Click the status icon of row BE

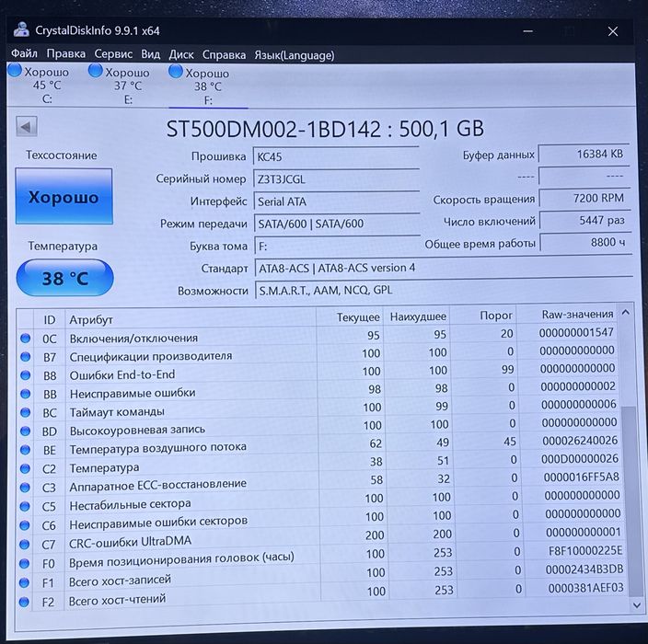coord(25,450)
